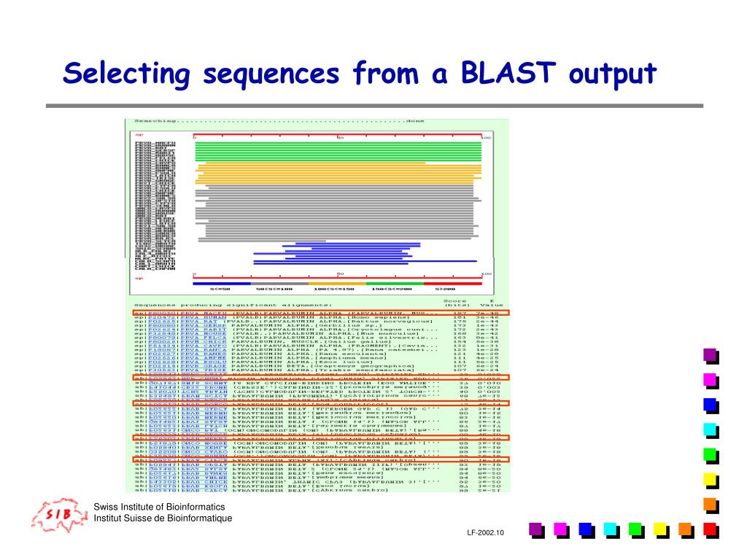Open the PRVB_GRAGE entry link
The height and width of the screenshot is (560, 747).
204,366
